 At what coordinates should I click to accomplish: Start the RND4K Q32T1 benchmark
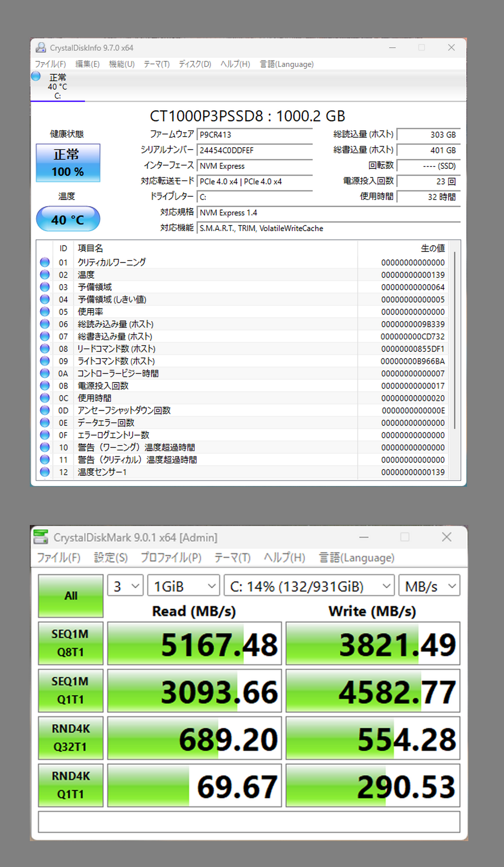point(71,738)
